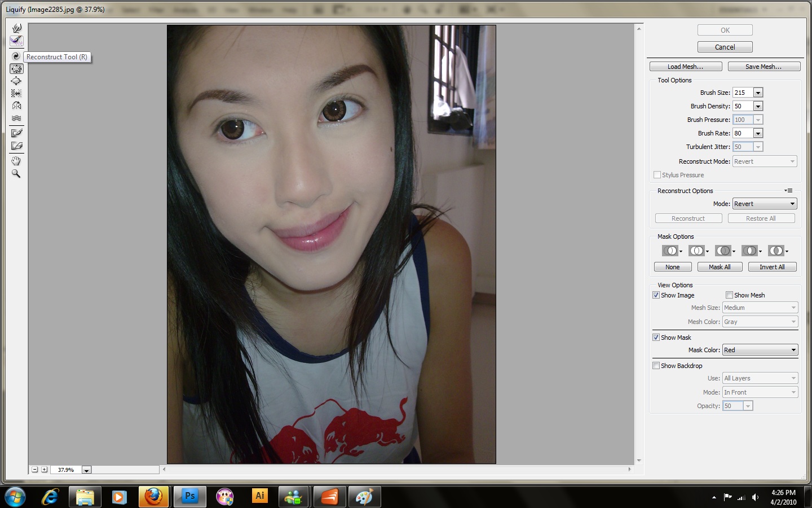
Task: Select the Zoom tool
Action: [16, 174]
